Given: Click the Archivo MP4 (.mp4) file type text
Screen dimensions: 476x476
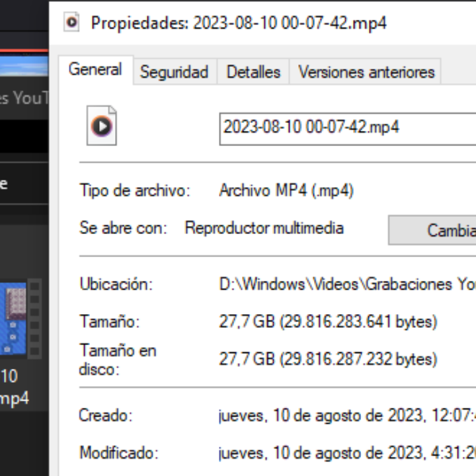Looking at the screenshot, I should tap(286, 190).
